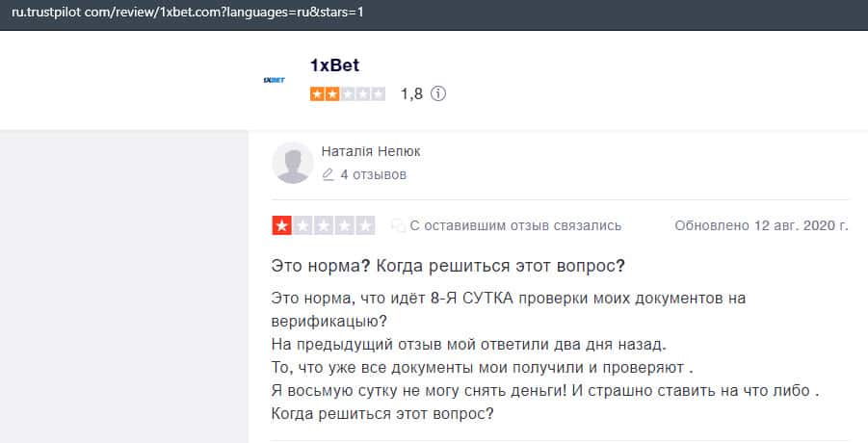Viewport: 868px width, 443px height.
Task: Click the review text mentioning '8-Я СУТКА'
Action: [x=509, y=298]
